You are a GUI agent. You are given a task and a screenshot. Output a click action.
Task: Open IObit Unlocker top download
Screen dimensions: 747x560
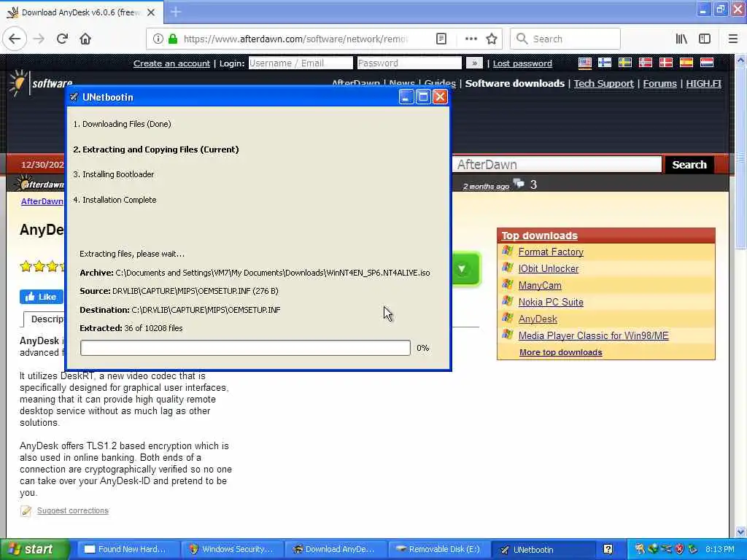[x=549, y=268]
